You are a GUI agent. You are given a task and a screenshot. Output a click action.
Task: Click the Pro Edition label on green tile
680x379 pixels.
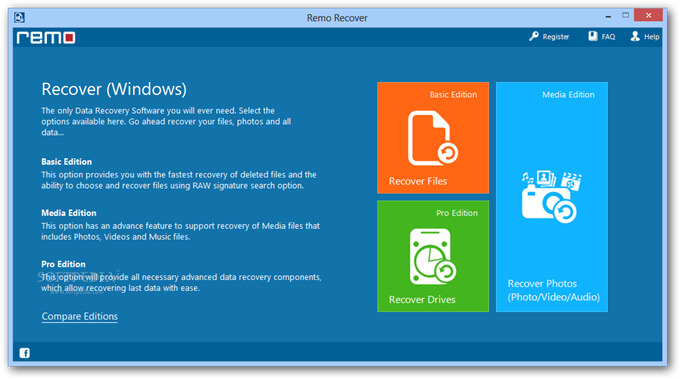pos(457,213)
